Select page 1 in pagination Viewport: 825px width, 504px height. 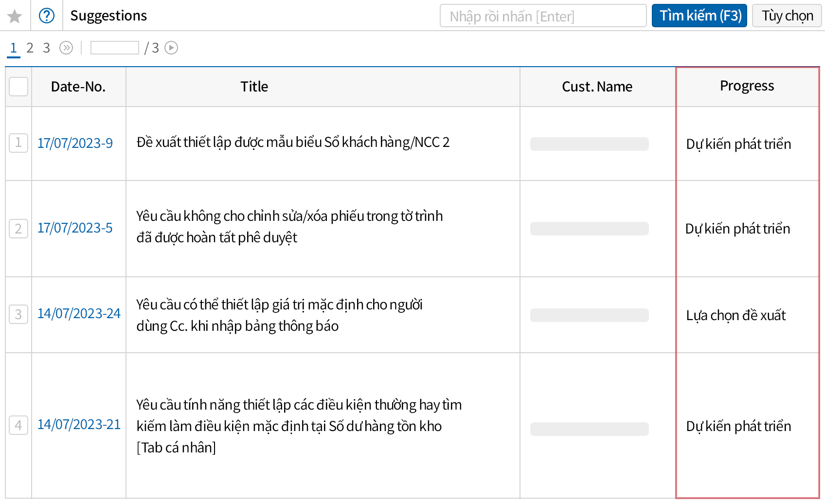[14, 48]
